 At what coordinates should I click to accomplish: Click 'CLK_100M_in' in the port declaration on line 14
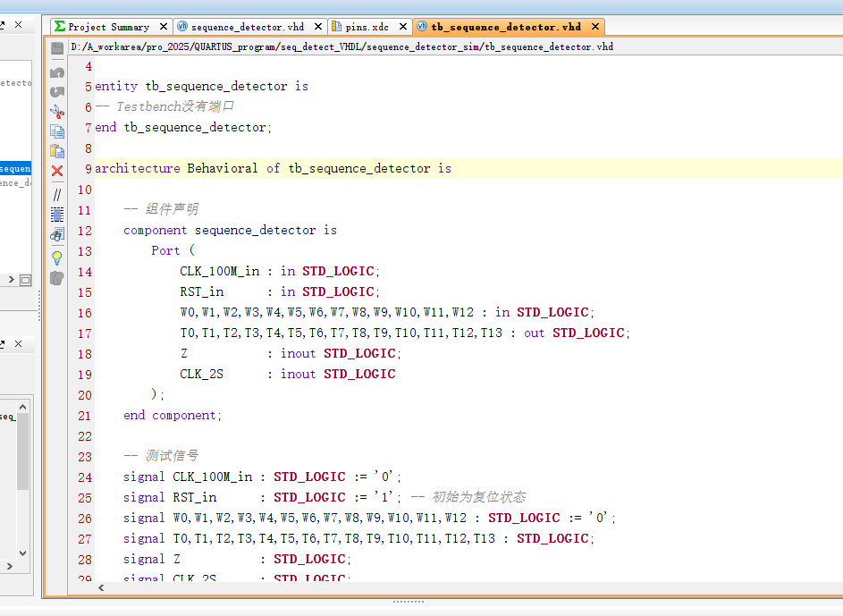tap(220, 271)
